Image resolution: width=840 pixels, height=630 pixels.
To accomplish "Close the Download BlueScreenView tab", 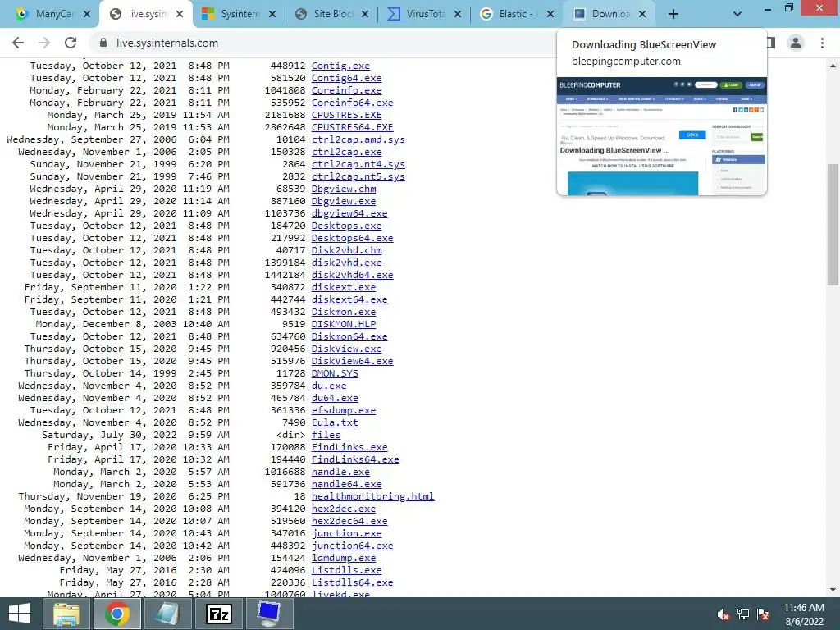I will pyautogui.click(x=642, y=15).
